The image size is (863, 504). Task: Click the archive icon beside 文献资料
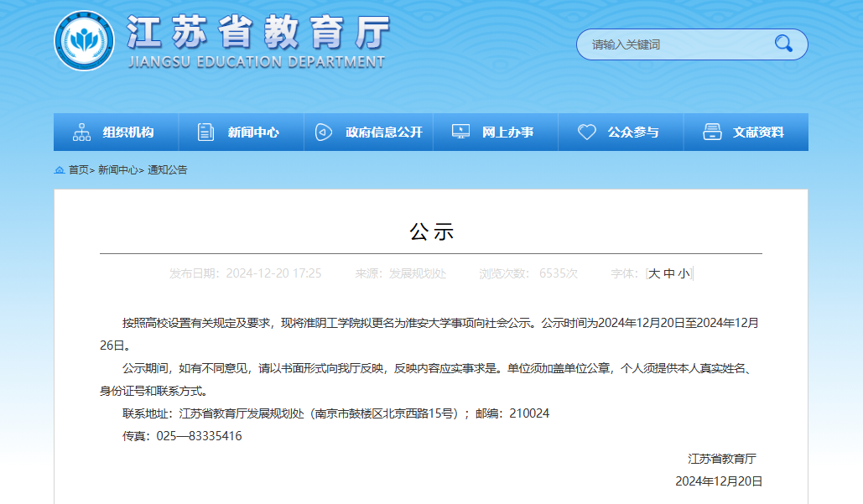point(714,132)
